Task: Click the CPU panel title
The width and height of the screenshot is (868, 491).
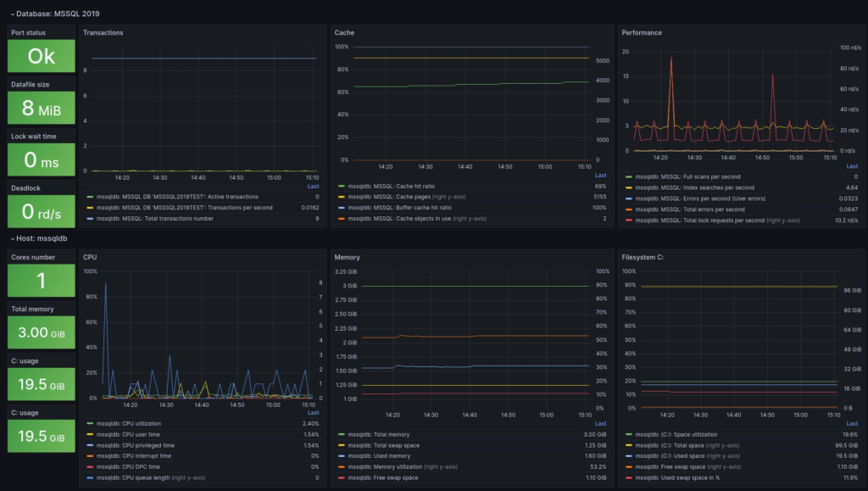Action: (x=90, y=255)
